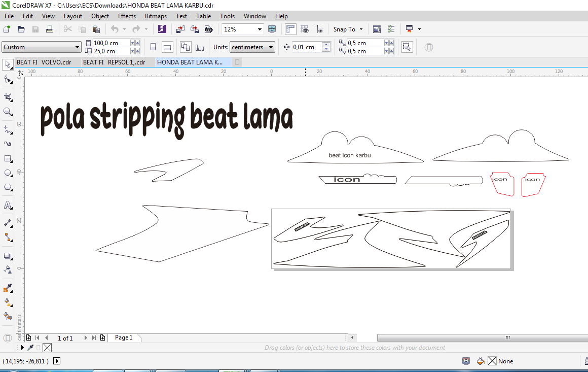
Task: Select the Crop tool
Action: (x=8, y=97)
